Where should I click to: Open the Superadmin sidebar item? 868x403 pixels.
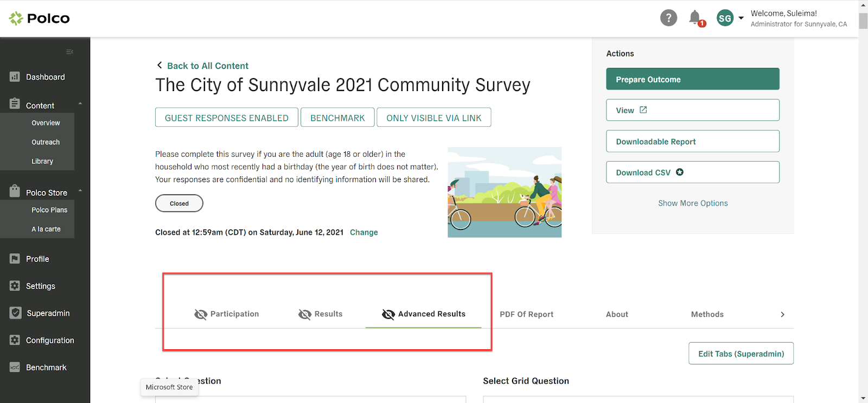click(48, 313)
